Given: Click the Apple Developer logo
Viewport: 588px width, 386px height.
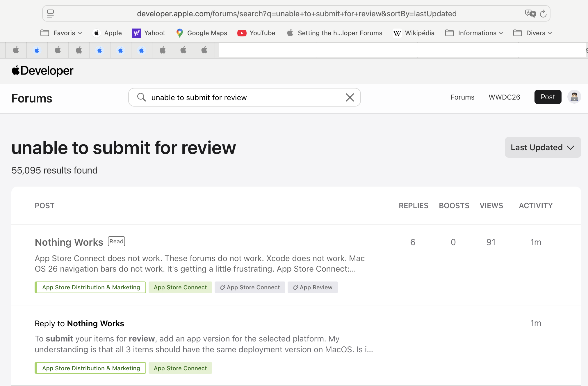Looking at the screenshot, I should [42, 71].
